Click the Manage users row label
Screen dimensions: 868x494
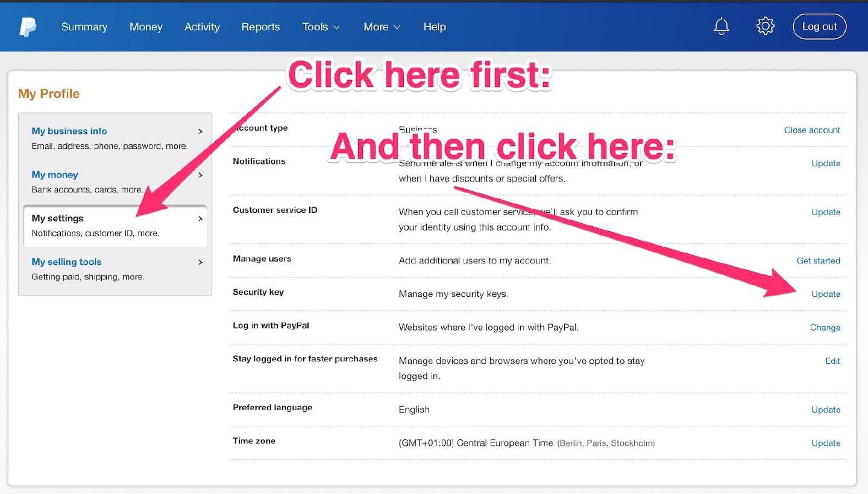coord(262,259)
